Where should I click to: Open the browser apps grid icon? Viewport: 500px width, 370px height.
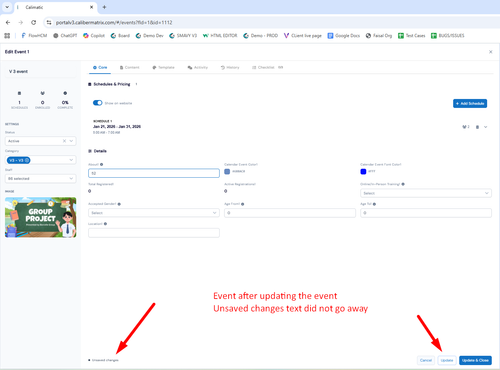7,35
